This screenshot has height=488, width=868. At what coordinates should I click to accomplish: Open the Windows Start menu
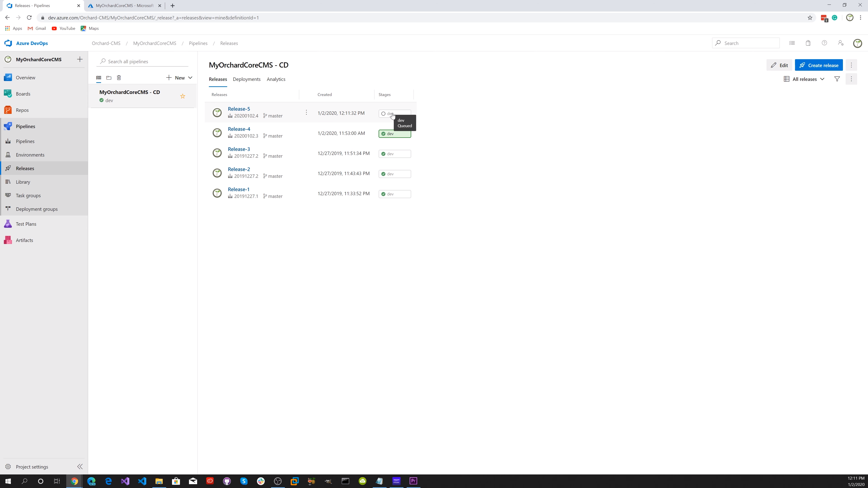pos(8,481)
